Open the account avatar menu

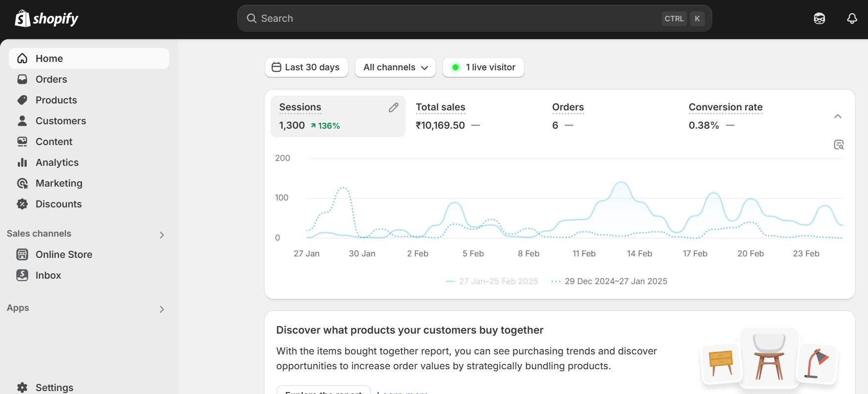[819, 19]
